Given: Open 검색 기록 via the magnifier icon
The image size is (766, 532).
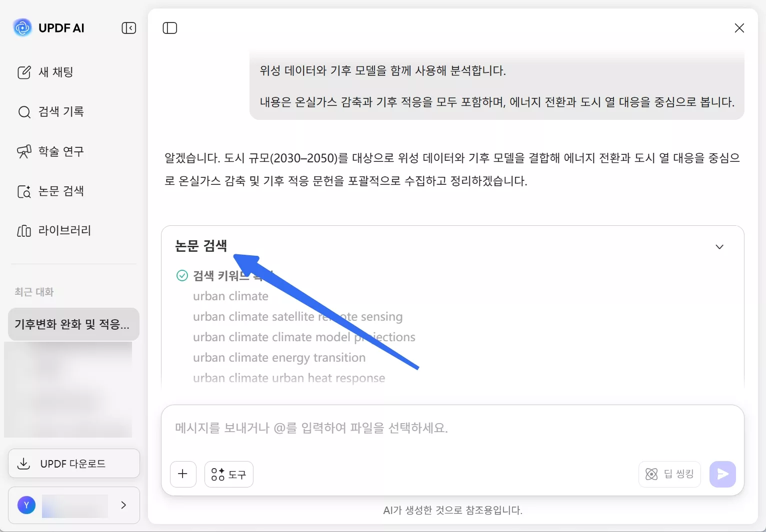Looking at the screenshot, I should 24,112.
